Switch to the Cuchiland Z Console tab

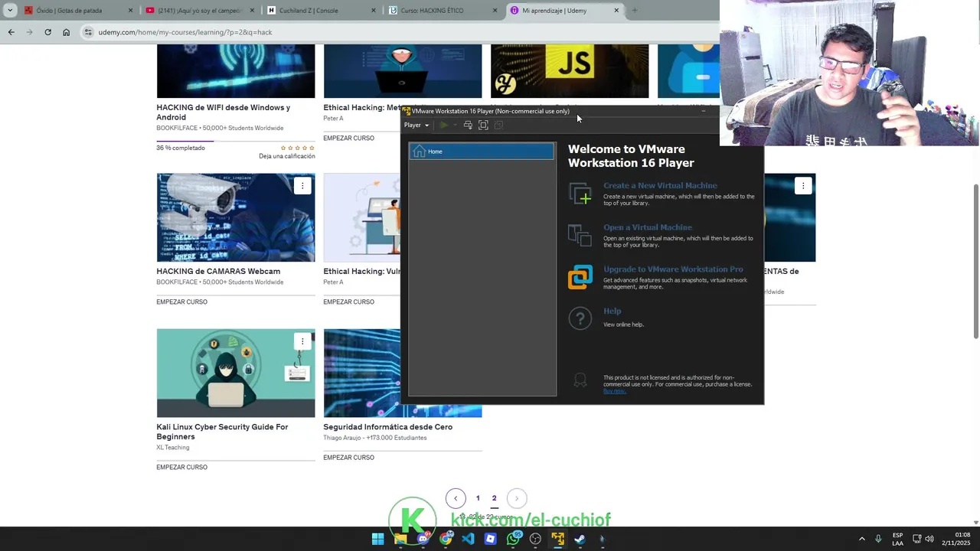point(322,11)
